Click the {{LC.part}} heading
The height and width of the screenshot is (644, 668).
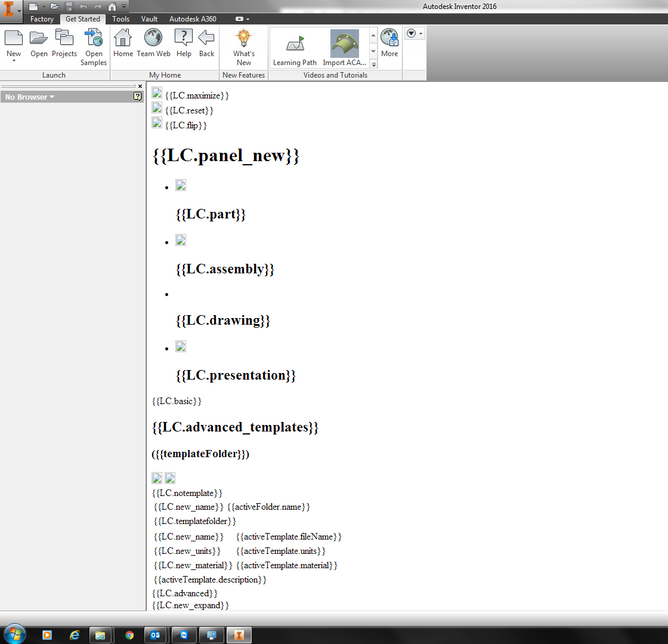(211, 214)
